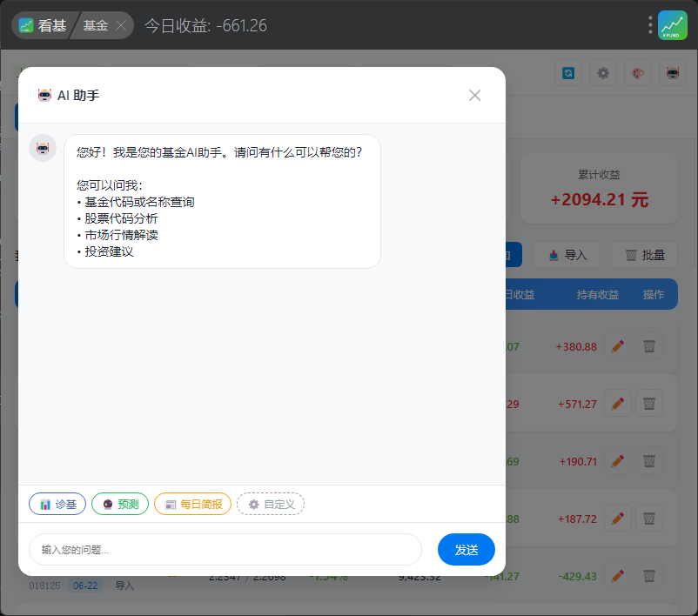Viewport: 698px width, 616px height.
Task: Open the theme palette icon
Action: tap(638, 72)
